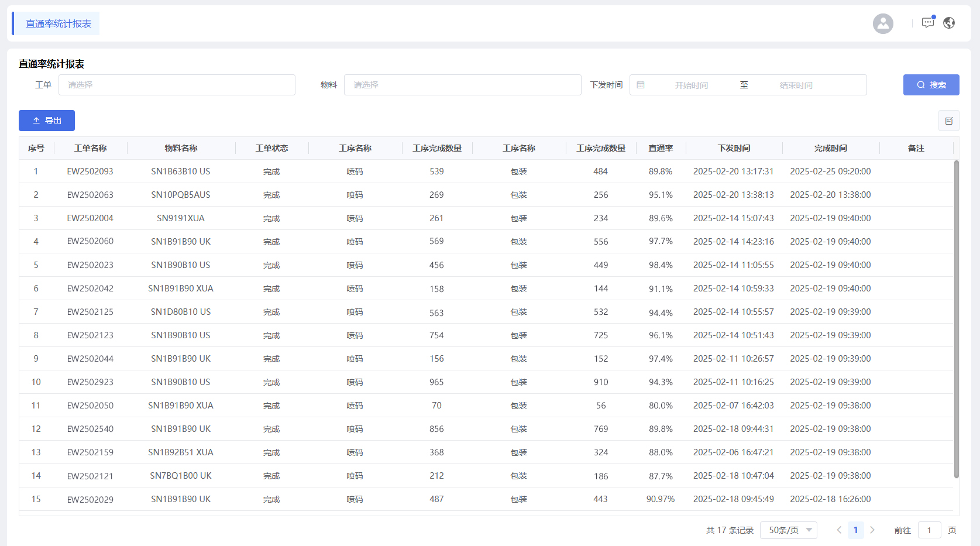Select work order EW2502044 cell

(90, 359)
